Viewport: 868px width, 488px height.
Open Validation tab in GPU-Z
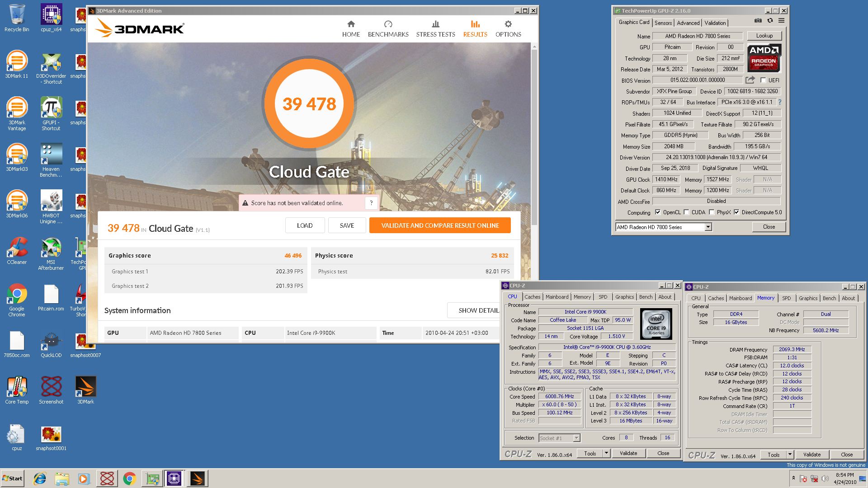pos(715,23)
